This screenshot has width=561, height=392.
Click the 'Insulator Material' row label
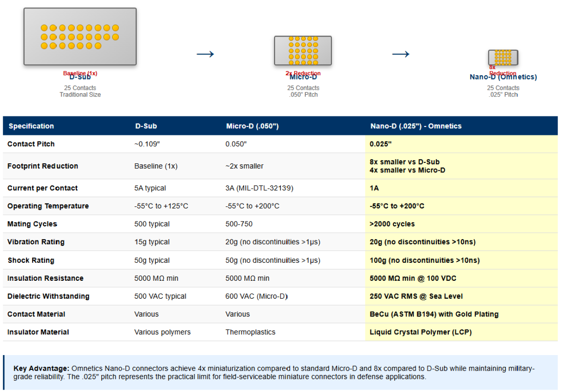click(38, 332)
